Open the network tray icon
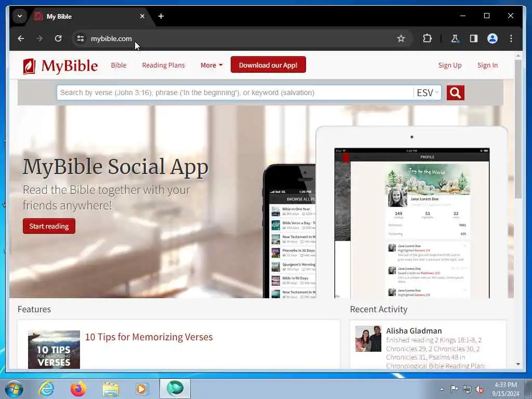532x399 pixels. 467,389
